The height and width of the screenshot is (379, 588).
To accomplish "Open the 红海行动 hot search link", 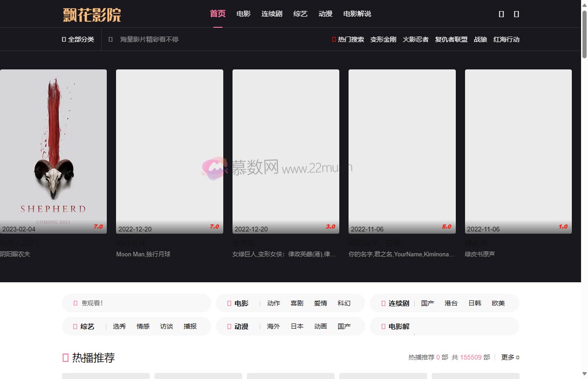I will [x=506, y=39].
